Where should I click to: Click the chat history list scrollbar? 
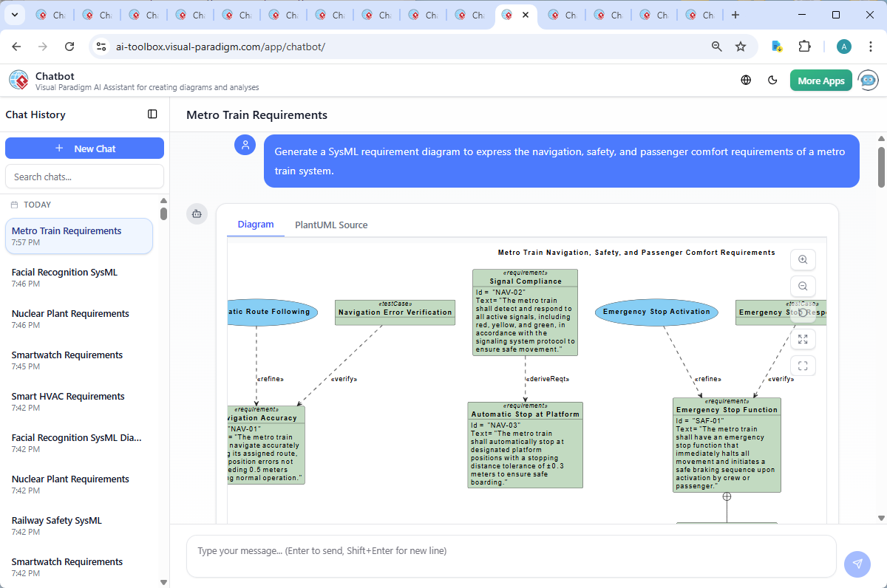click(163, 213)
